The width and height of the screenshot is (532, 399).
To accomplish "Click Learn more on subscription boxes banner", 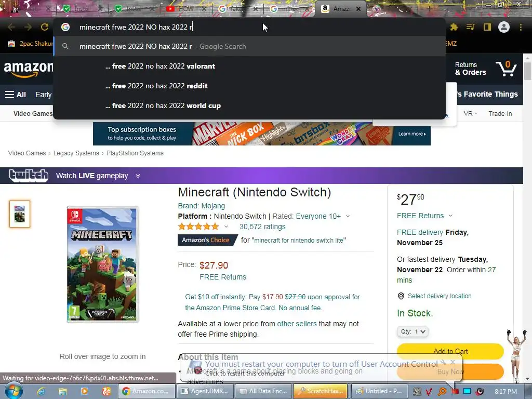I will [412, 134].
